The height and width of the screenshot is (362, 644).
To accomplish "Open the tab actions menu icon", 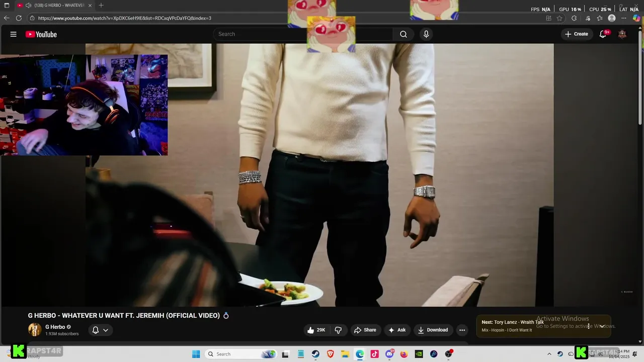I will point(7,5).
